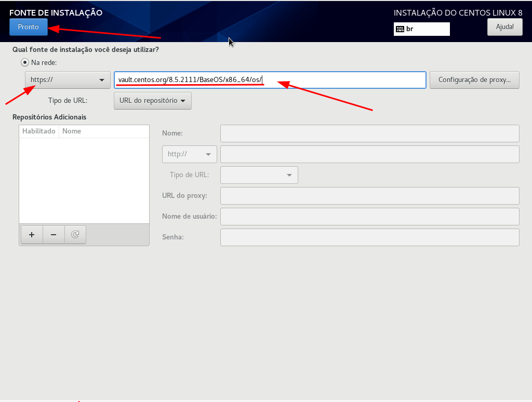532x402 pixels.
Task: Click the Pronto button
Action: tap(29, 27)
